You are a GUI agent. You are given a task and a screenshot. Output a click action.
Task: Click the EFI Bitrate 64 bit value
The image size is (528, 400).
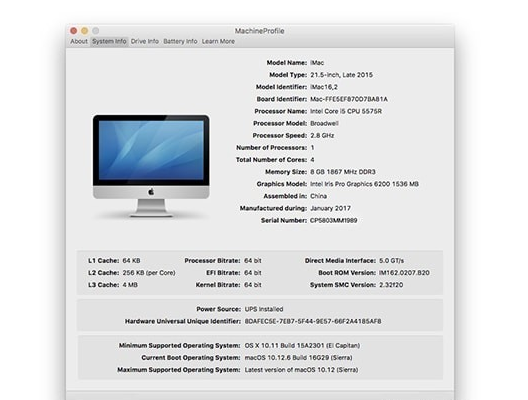[x=253, y=273]
